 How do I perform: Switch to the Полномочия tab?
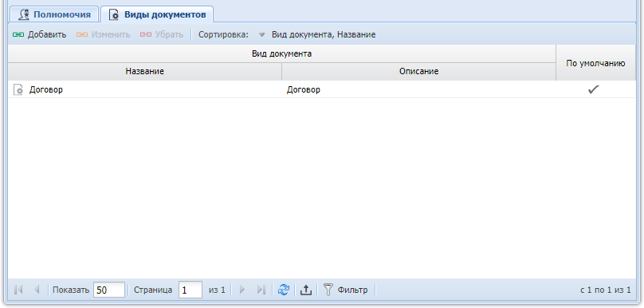(x=54, y=14)
